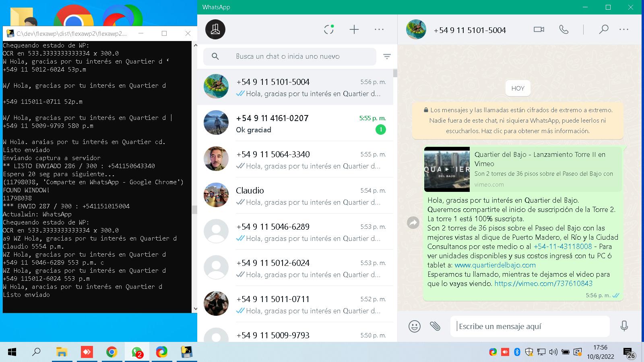Open chat +54 9 11 5046-6289
The image size is (644, 362).
(x=295, y=232)
